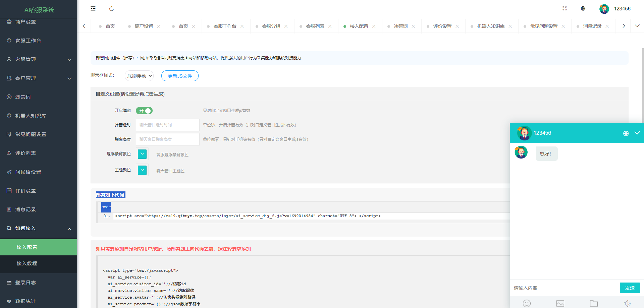Open emoji picker in chat
644x308 pixels.
[x=527, y=303]
